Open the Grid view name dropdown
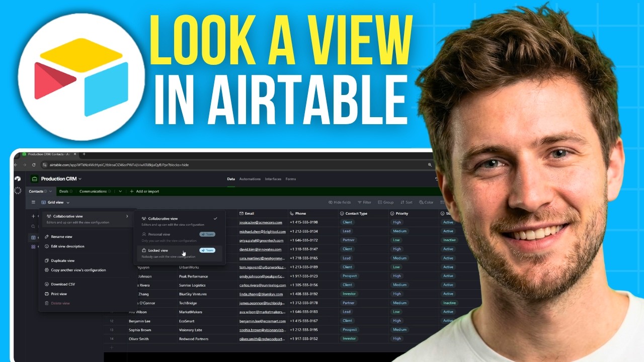The height and width of the screenshot is (362, 644). click(55, 202)
